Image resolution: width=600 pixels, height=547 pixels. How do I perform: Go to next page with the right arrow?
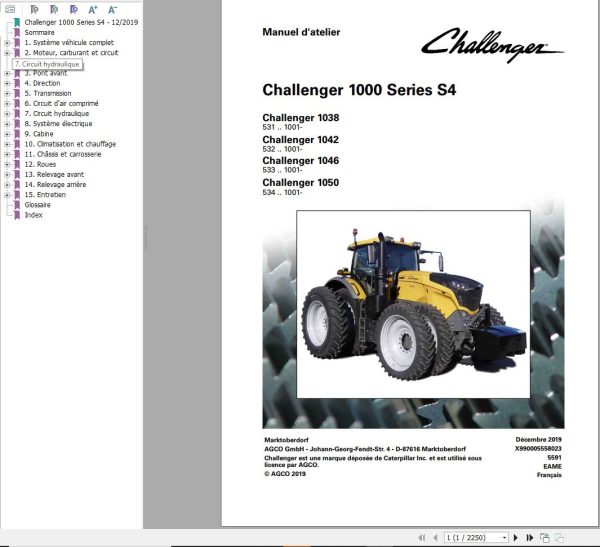[515, 538]
